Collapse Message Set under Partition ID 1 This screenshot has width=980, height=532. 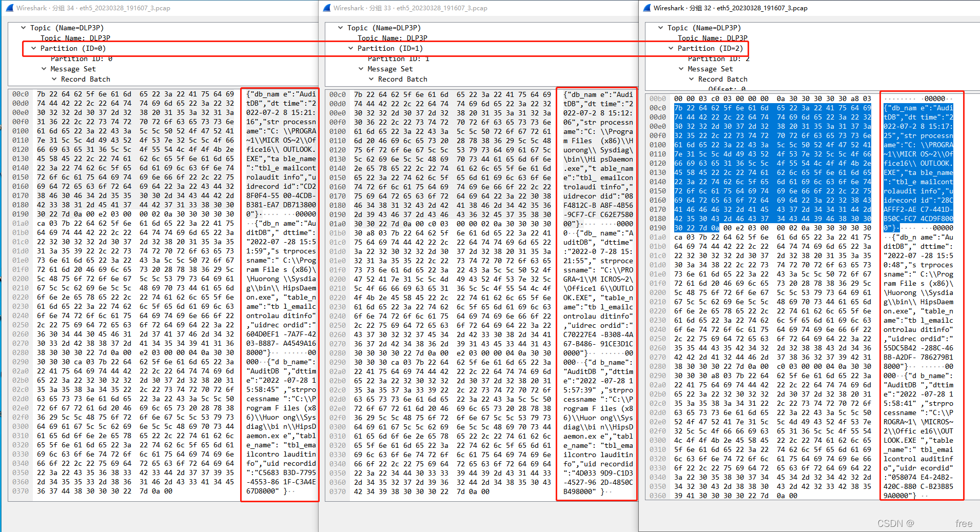coord(361,69)
